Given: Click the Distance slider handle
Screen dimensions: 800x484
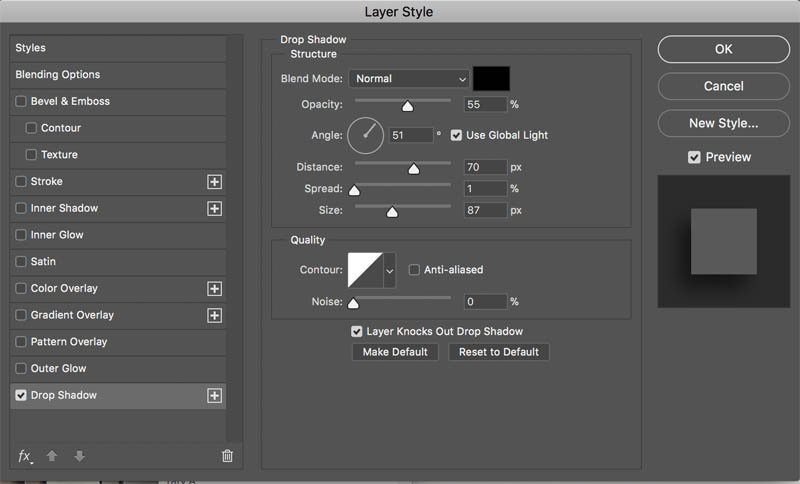Looking at the screenshot, I should point(414,168).
